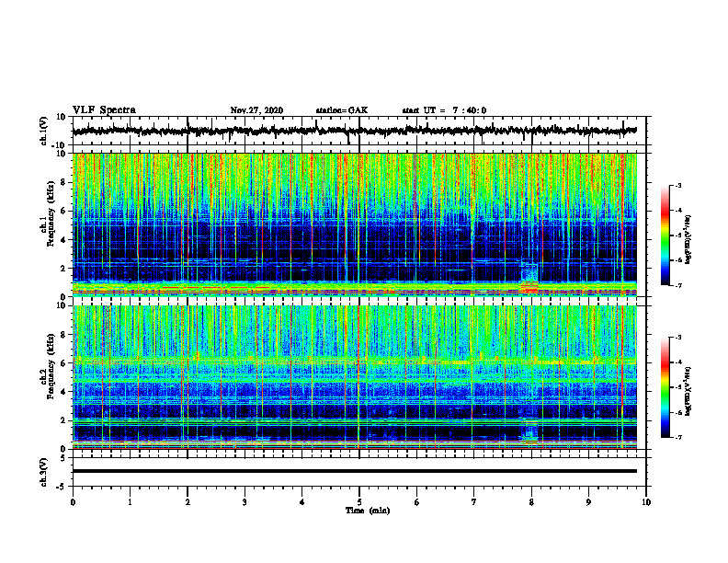Viewport: 728px width, 563px height.
Task: Select the date text "Nov.27, 2020"
Action: [x=256, y=110]
